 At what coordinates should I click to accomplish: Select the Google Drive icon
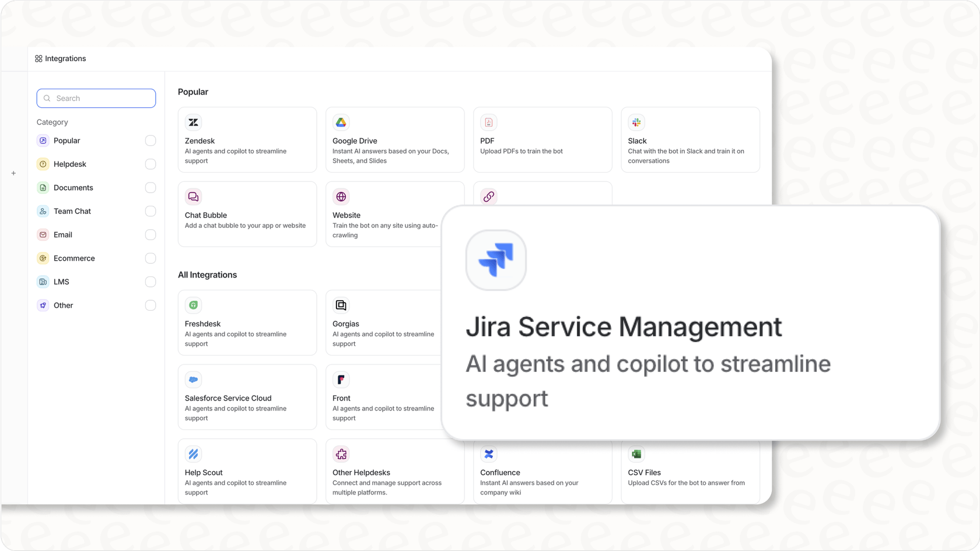pyautogui.click(x=341, y=122)
